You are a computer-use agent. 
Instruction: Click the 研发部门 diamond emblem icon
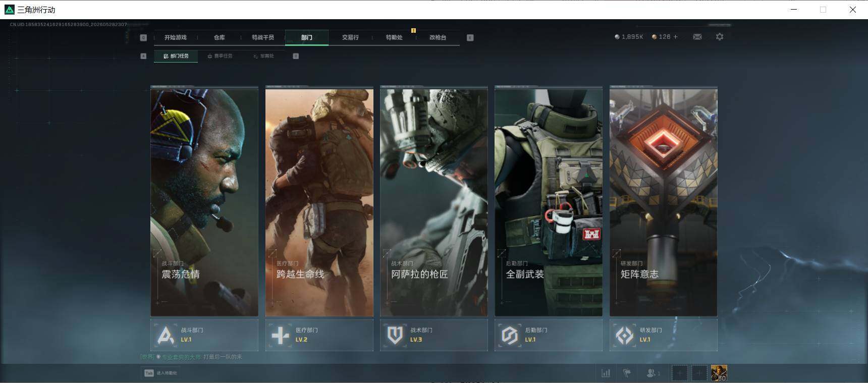[625, 335]
